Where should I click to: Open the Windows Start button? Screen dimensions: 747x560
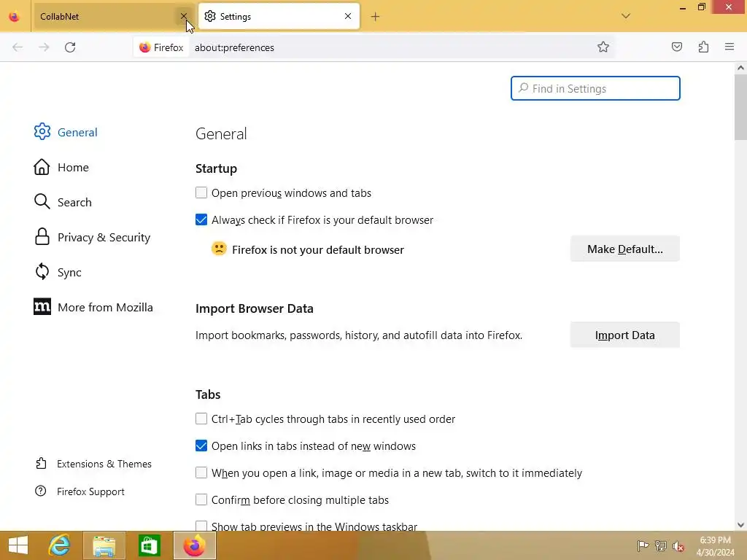[x=18, y=545]
